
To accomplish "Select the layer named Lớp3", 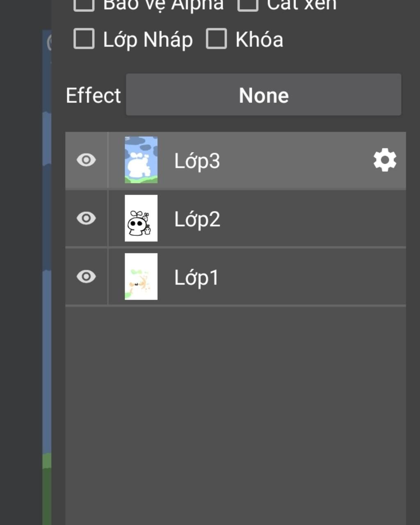I will coord(197,161).
